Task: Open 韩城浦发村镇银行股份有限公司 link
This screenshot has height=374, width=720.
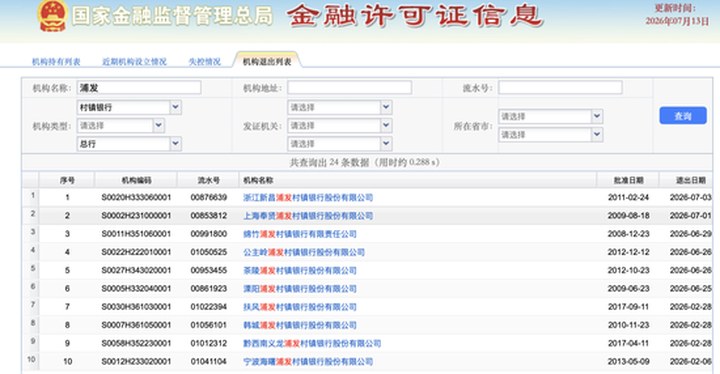Action: click(300, 325)
